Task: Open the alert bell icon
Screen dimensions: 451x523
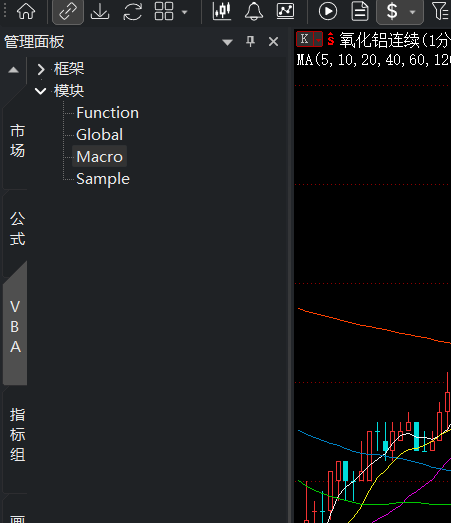Action: coord(254,12)
